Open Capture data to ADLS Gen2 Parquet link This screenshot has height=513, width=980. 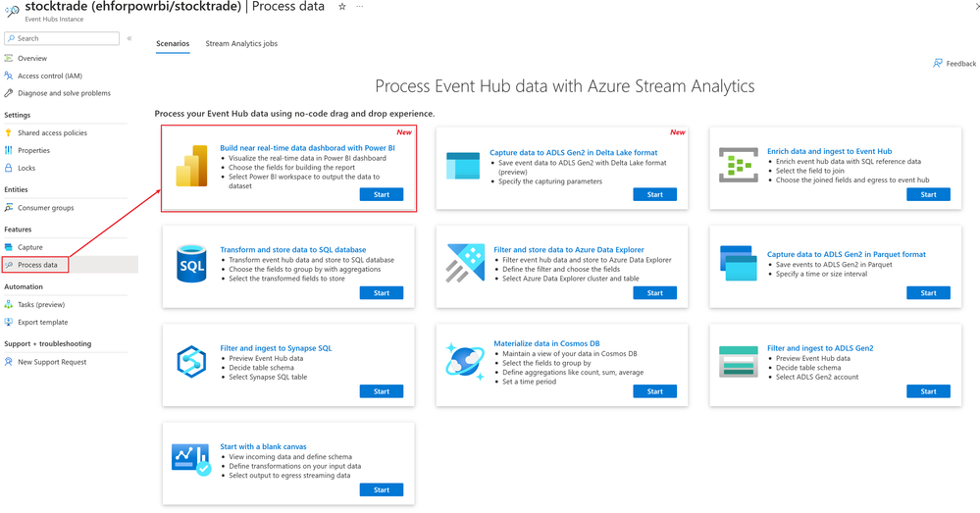click(x=847, y=254)
